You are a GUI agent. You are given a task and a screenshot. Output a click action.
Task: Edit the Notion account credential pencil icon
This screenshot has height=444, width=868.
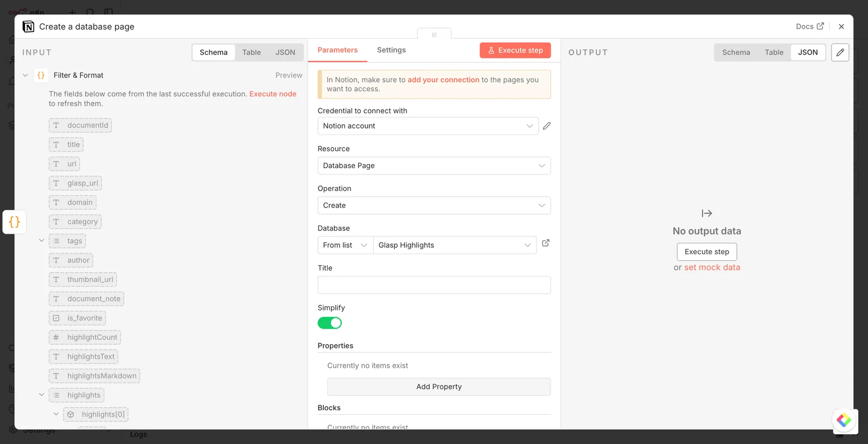[547, 126]
